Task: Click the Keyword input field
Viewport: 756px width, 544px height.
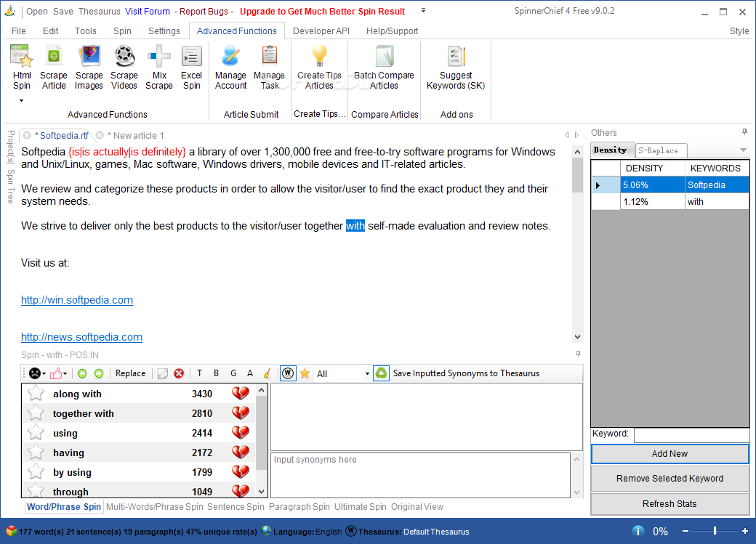Action: (691, 434)
